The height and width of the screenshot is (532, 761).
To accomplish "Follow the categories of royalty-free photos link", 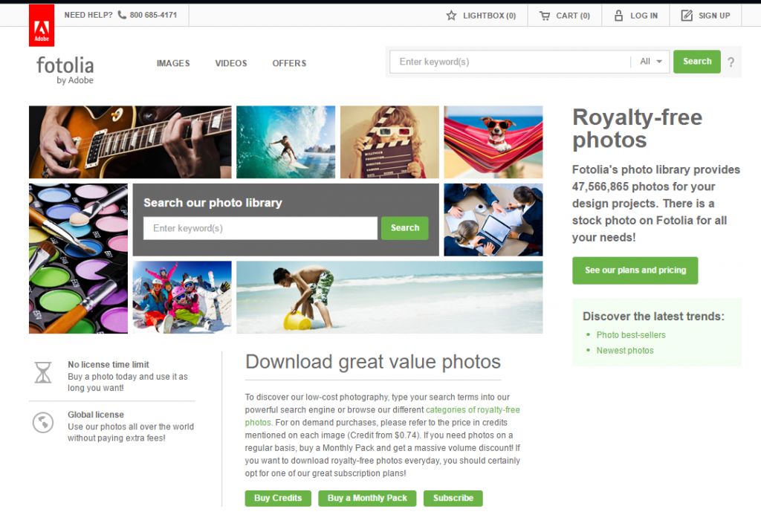I will click(473, 409).
